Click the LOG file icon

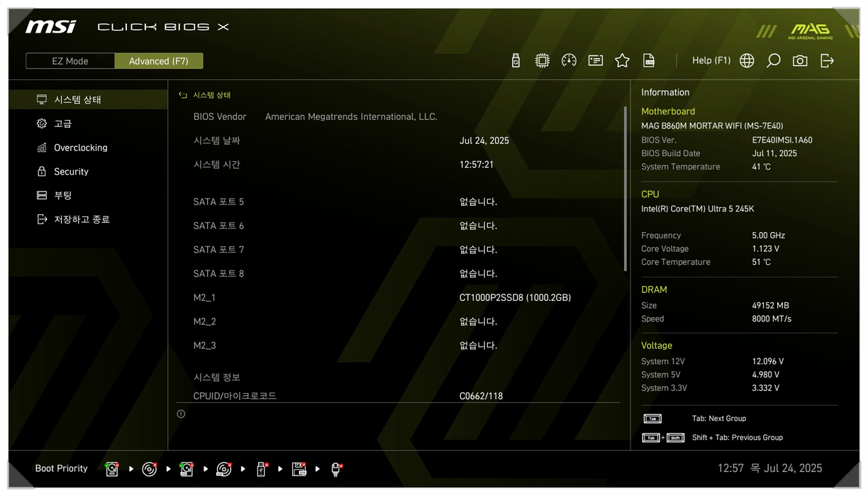[x=648, y=61]
